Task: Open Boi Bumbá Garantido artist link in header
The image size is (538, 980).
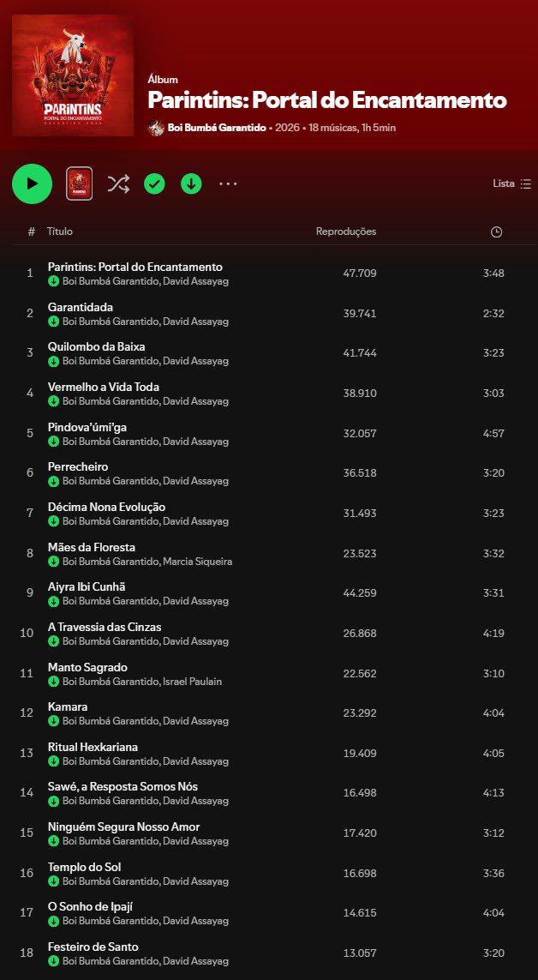Action: [x=217, y=128]
